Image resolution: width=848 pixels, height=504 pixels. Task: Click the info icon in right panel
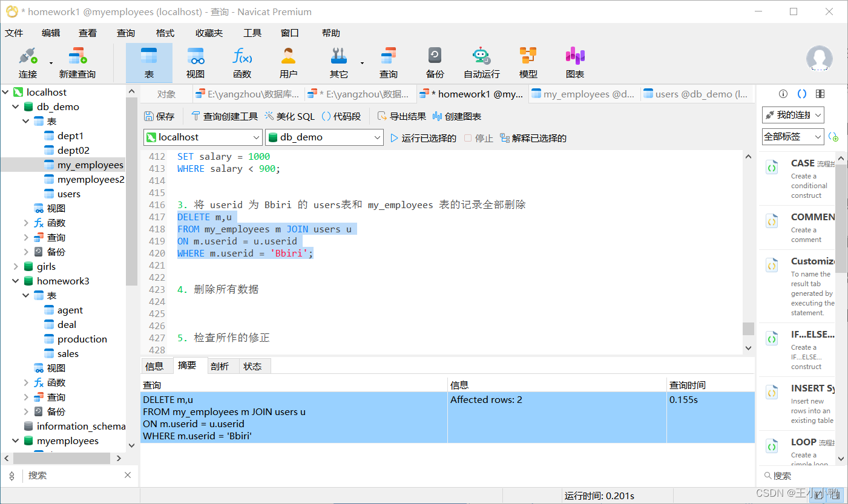pyautogui.click(x=783, y=94)
